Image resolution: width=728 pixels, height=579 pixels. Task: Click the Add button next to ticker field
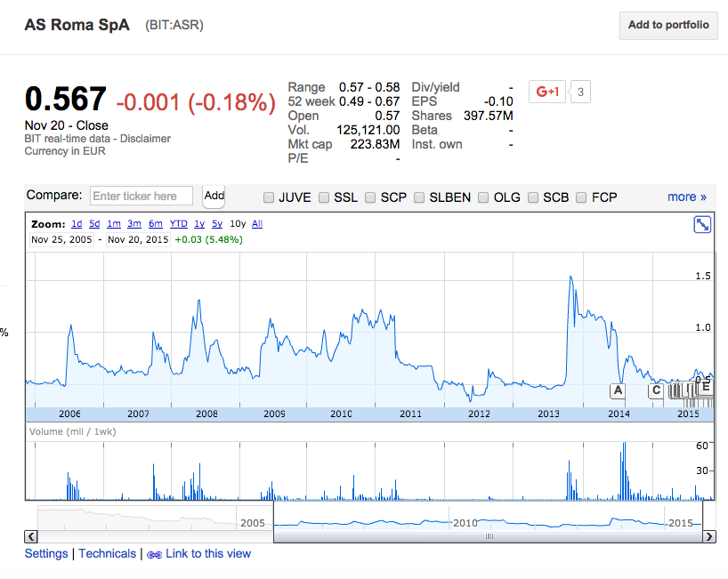click(214, 196)
